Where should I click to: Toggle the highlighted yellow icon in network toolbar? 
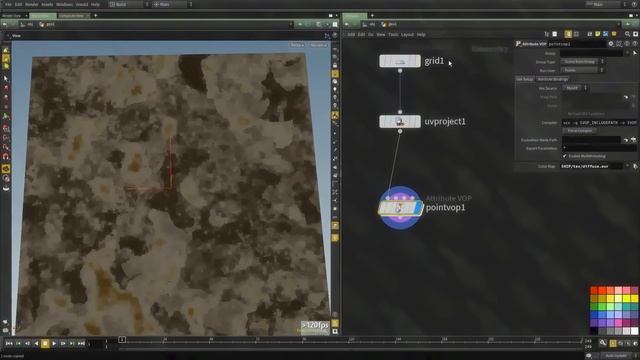[x=568, y=34]
